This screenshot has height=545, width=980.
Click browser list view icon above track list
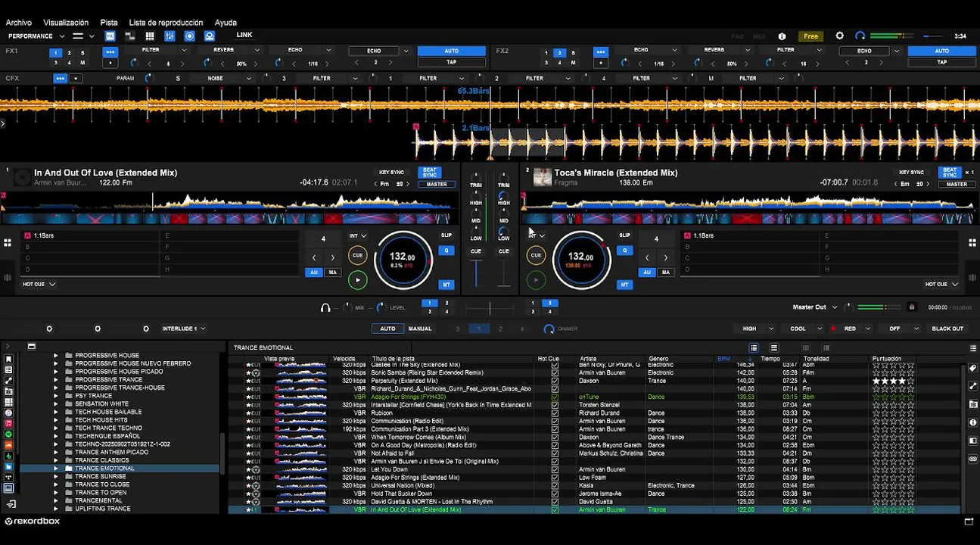click(x=754, y=347)
